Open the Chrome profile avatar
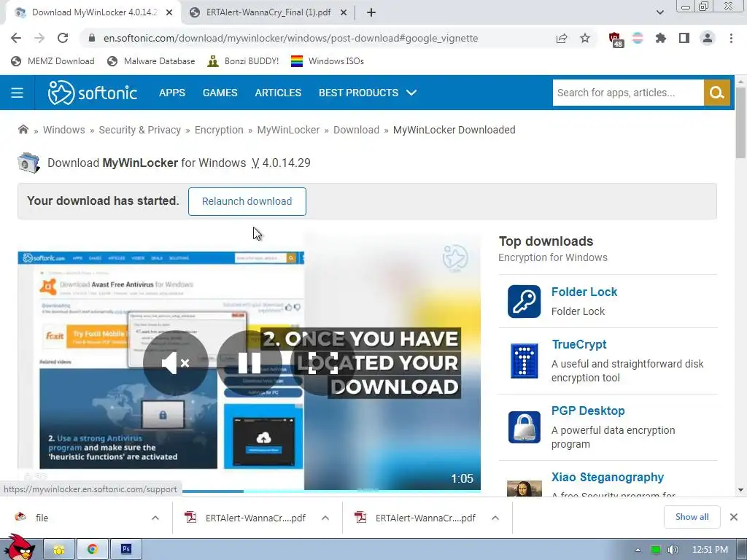The width and height of the screenshot is (747, 560). pos(708,38)
